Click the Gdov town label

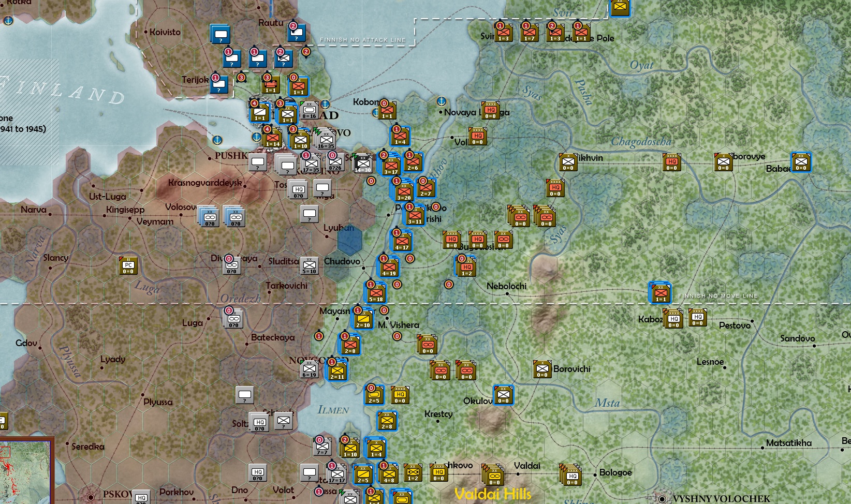click(x=26, y=343)
